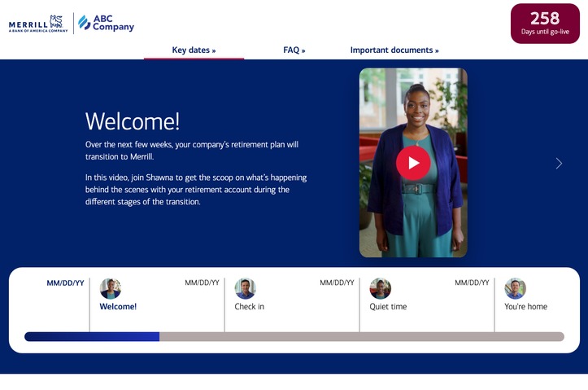
Task: Click the MM/DD/YY date above Check in divider
Action: tap(202, 283)
